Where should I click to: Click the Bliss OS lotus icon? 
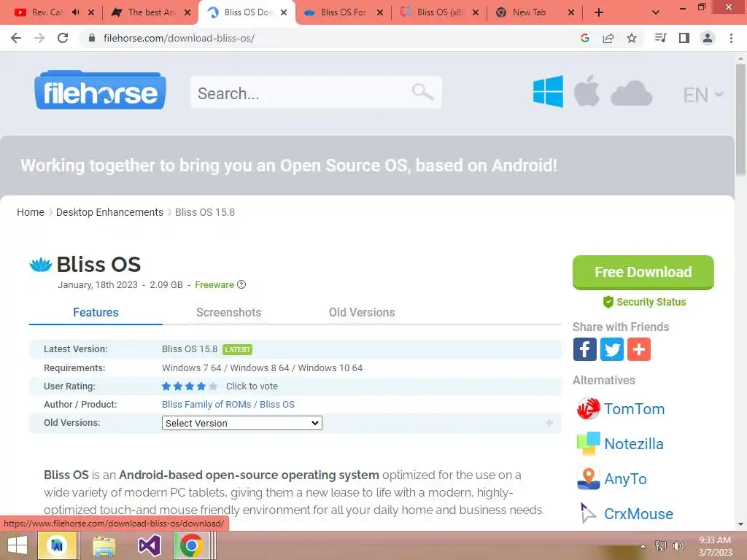pyautogui.click(x=41, y=264)
